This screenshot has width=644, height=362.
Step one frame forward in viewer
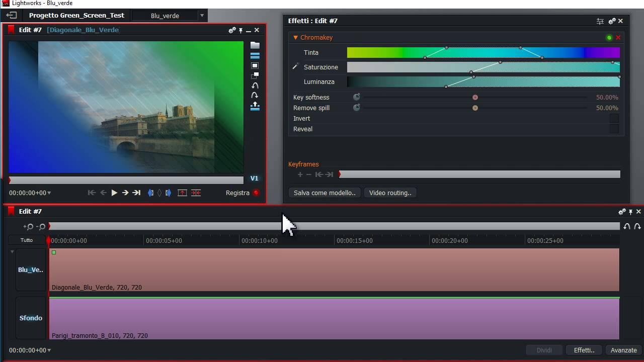point(125,193)
